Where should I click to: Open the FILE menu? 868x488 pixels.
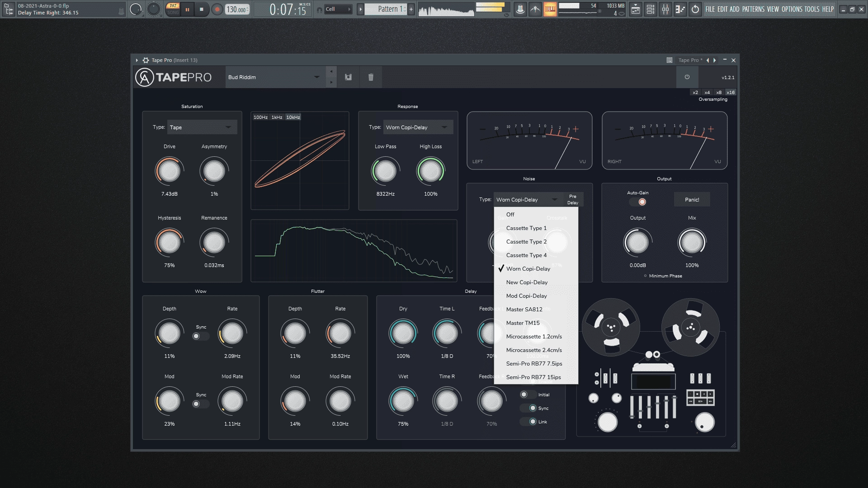710,9
